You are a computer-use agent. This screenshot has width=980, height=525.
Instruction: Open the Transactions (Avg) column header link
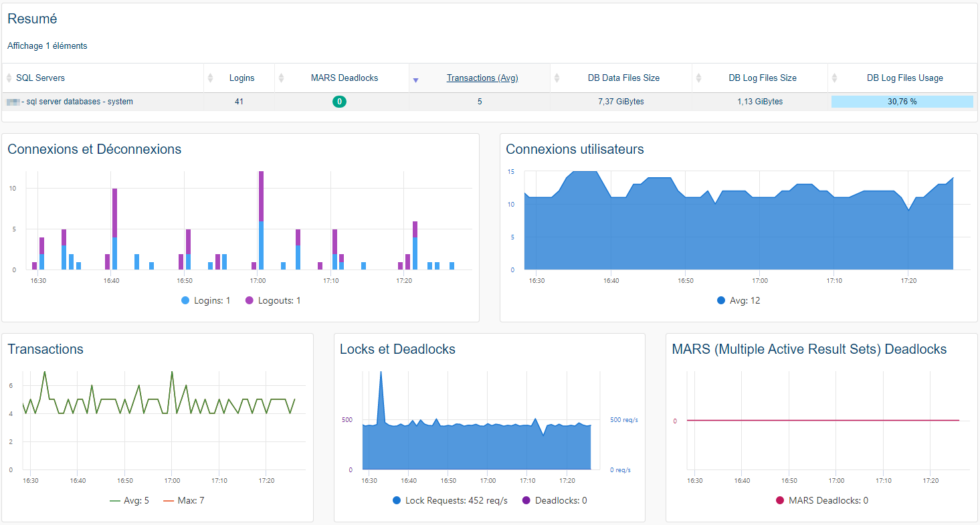pyautogui.click(x=482, y=78)
